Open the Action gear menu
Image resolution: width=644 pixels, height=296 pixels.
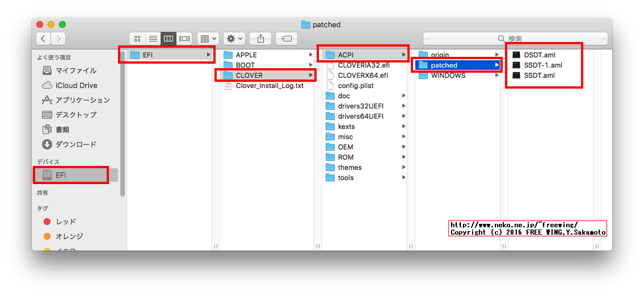tap(234, 39)
